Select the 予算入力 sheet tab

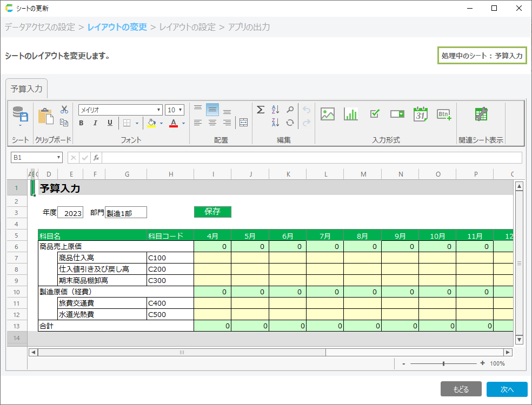pos(26,89)
